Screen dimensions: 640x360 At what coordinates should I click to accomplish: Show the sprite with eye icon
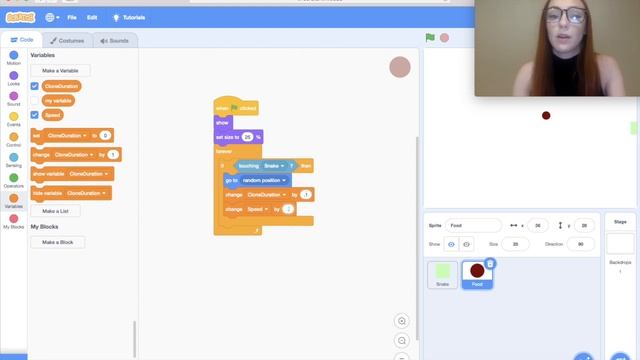[451, 244]
